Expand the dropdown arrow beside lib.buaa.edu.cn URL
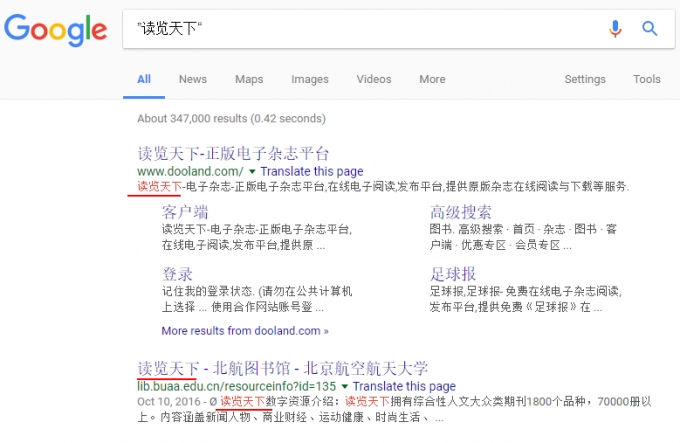The width and height of the screenshot is (680, 443). click(345, 386)
